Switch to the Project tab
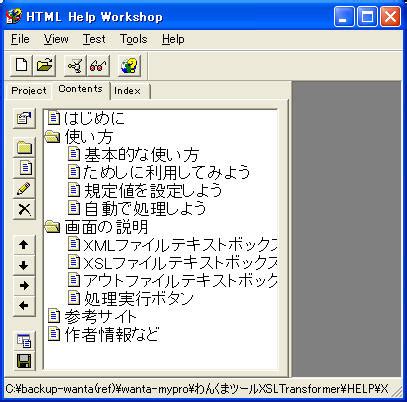407x402 pixels. pos(29,91)
